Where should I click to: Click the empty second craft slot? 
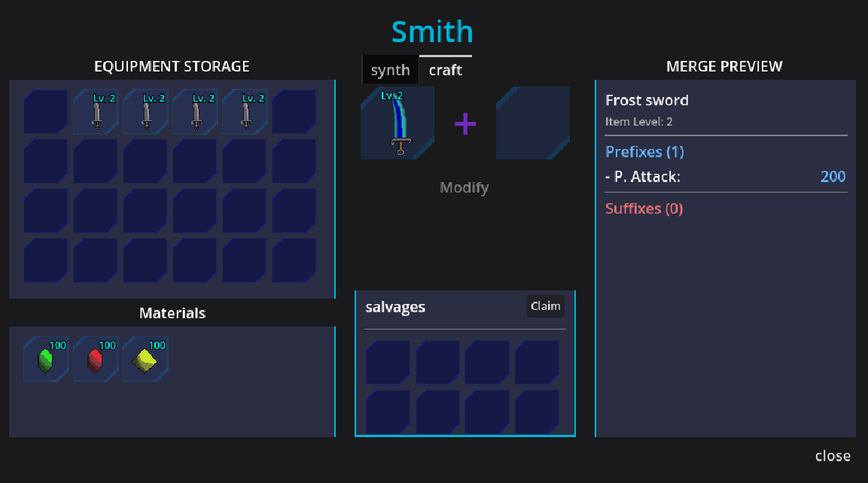click(532, 123)
